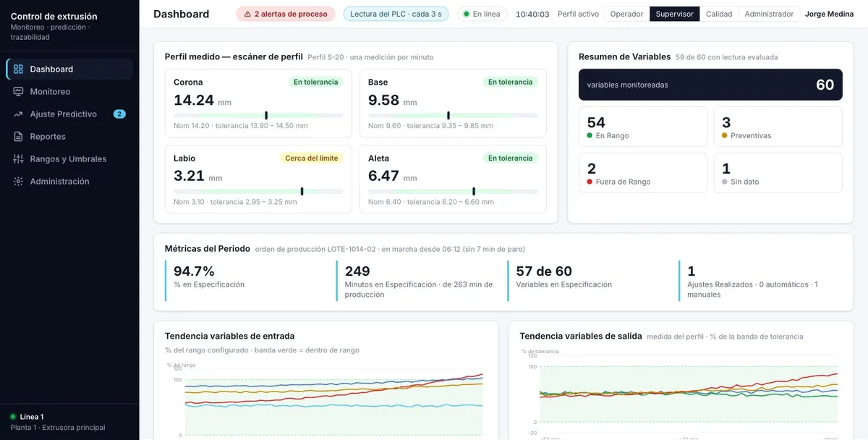Click the Base tolerance bar
Image resolution: width=868 pixels, height=440 pixels.
click(453, 115)
